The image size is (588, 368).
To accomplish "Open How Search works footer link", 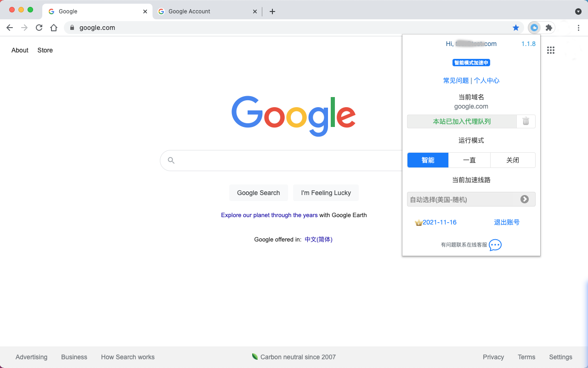I will pyautogui.click(x=128, y=357).
